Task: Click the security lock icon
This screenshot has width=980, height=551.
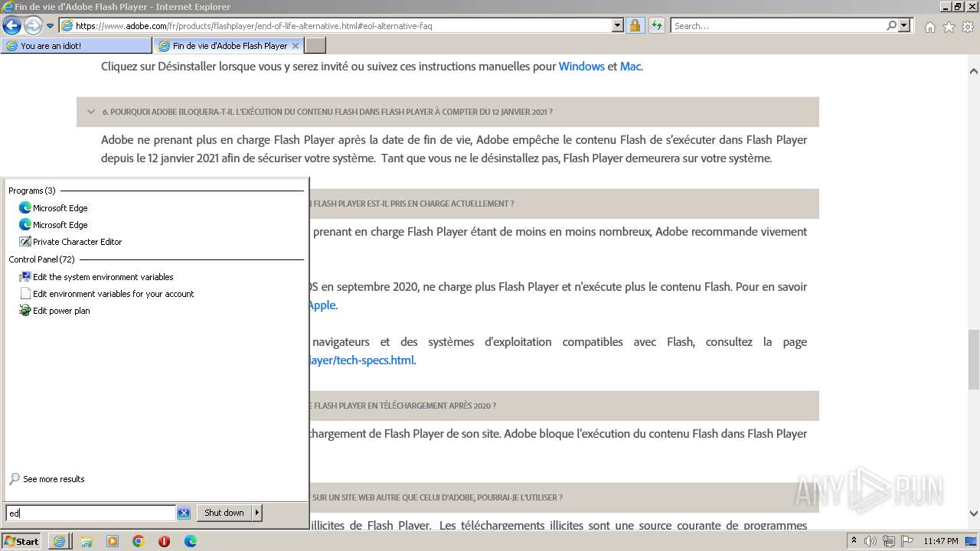Action: click(635, 26)
